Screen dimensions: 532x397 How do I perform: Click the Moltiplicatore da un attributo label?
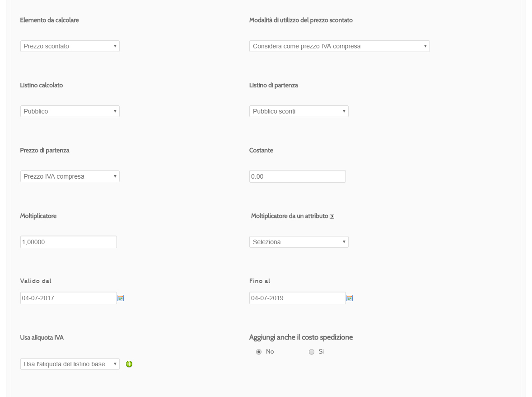[289, 216]
